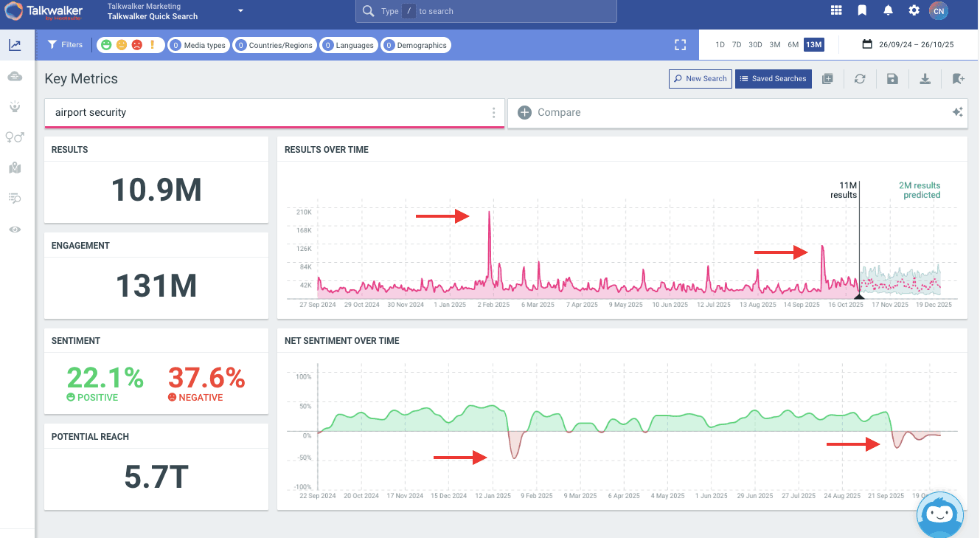
Task: Click the timeline marker on results chart
Action: coord(859,295)
